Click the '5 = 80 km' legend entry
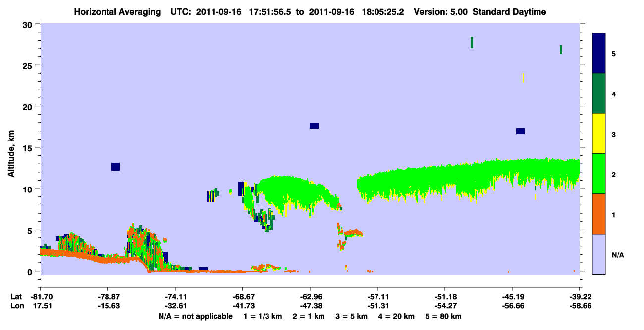Screen dimensions: 644x330 (x=443, y=316)
